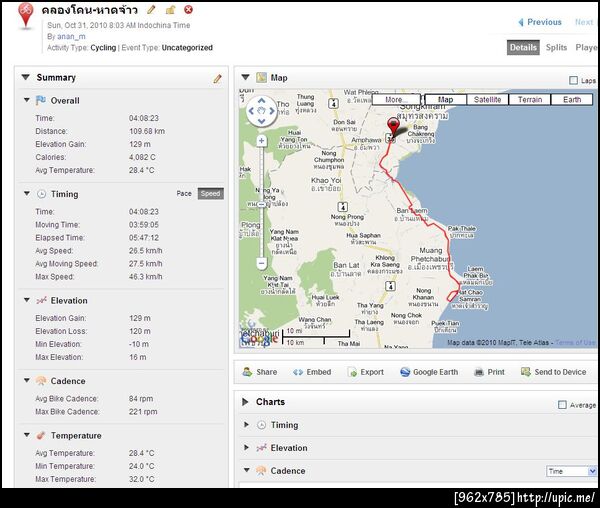Click the Share icon below the map
The width and height of the screenshot is (600, 508).
pyautogui.click(x=248, y=371)
